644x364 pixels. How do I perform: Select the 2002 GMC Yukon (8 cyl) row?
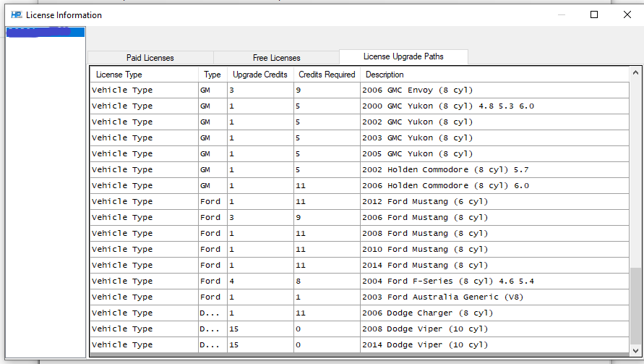click(x=359, y=122)
